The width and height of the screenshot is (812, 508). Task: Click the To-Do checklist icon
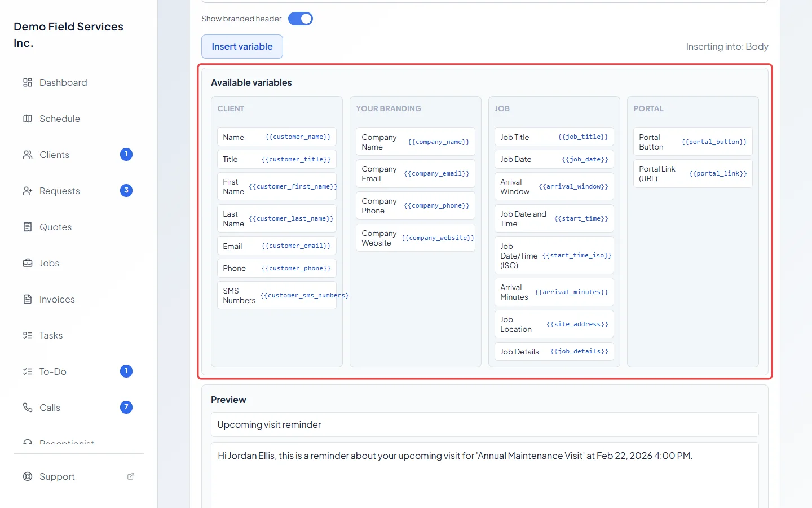tap(28, 371)
